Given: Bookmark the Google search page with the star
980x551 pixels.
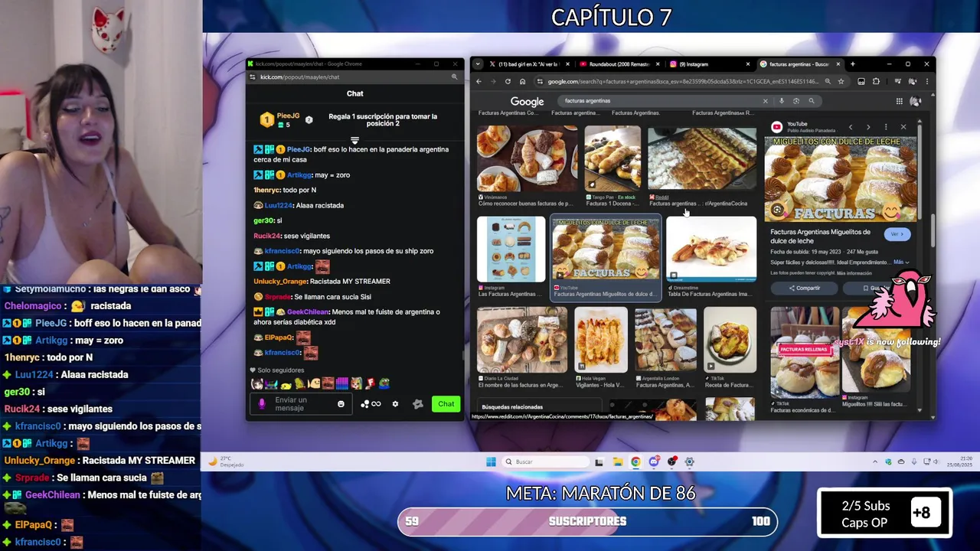Looking at the screenshot, I should [841, 82].
